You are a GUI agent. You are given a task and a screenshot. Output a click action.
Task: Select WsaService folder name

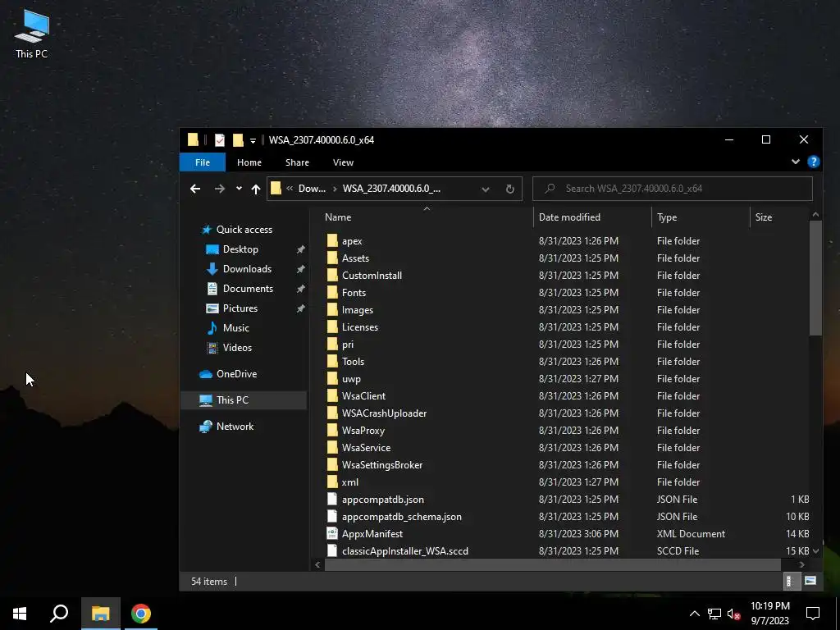tap(367, 447)
